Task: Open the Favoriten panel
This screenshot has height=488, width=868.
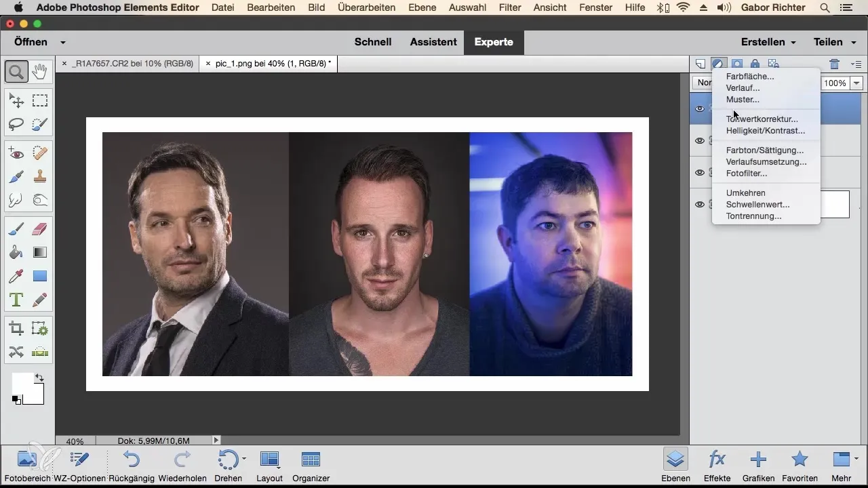Action: tap(800, 466)
